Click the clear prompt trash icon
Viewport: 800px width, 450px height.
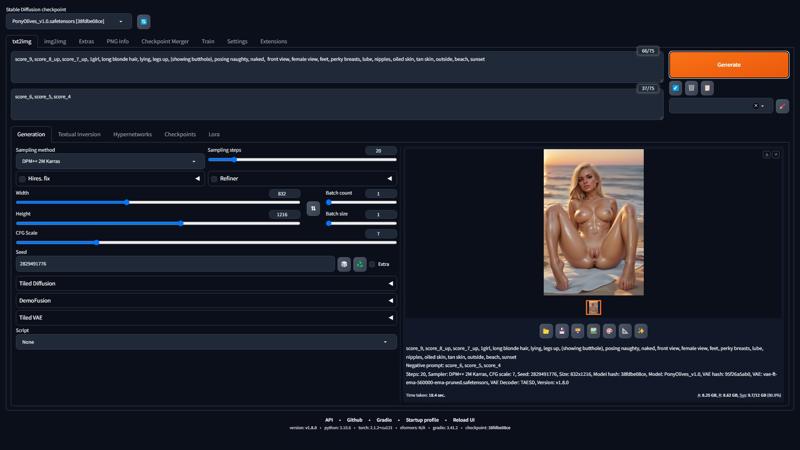(691, 88)
